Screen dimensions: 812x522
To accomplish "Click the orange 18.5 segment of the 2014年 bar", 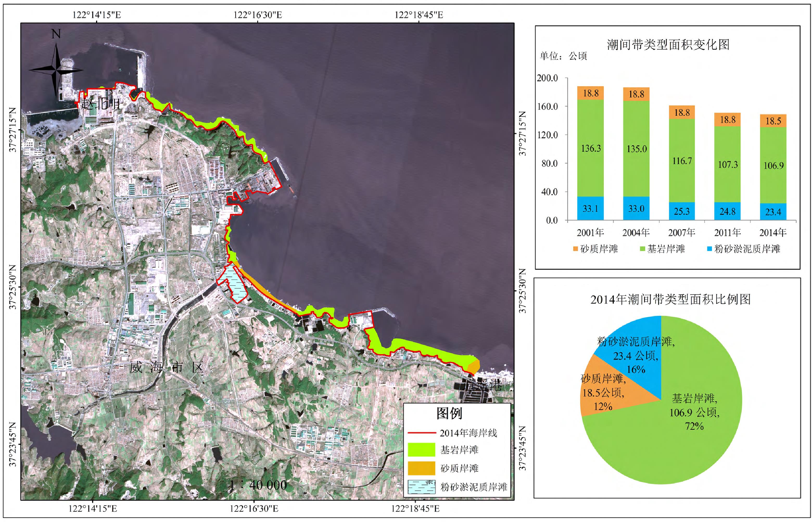I will pyautogui.click(x=773, y=121).
